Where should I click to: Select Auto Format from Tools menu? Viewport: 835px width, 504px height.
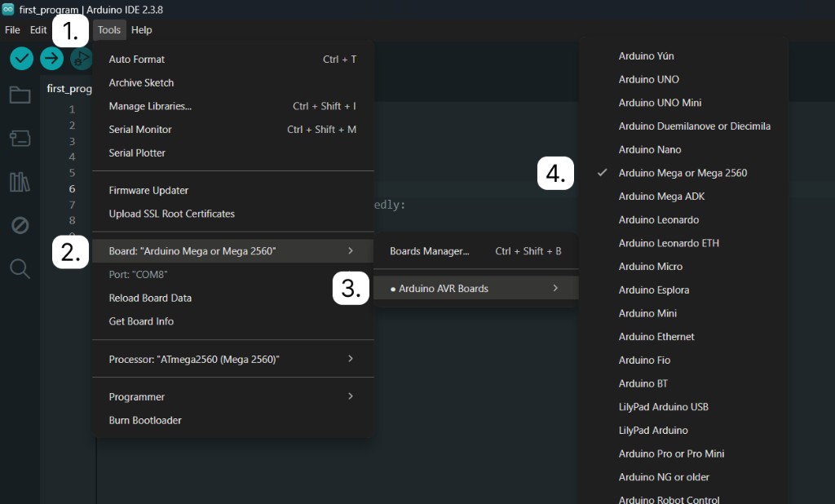click(x=232, y=60)
